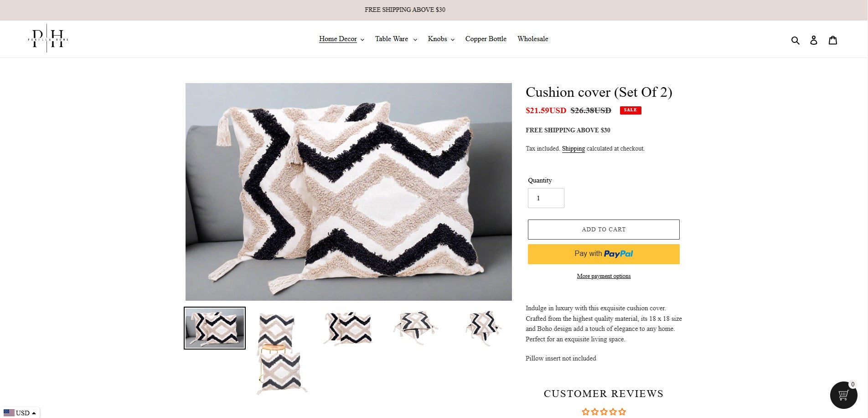Select the last cushion thumbnail
The image size is (868, 418).
[x=482, y=328]
